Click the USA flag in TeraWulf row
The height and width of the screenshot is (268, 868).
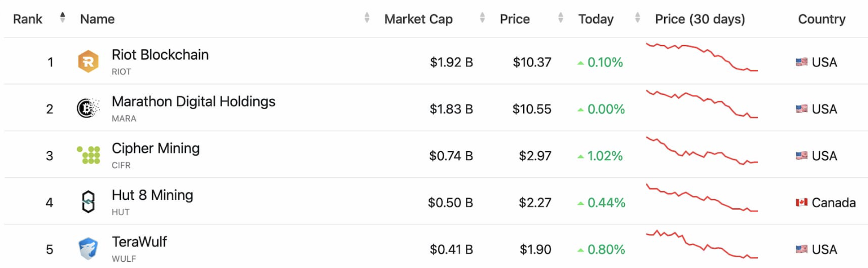tap(802, 249)
